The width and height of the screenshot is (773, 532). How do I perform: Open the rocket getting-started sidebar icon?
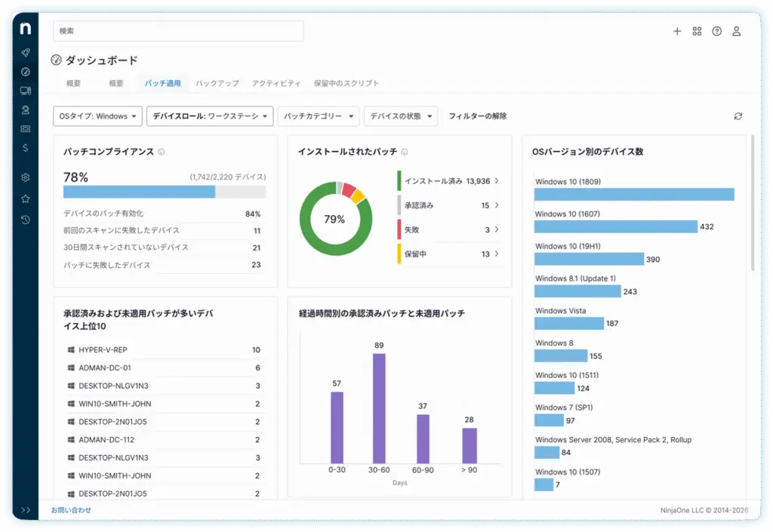[x=25, y=52]
